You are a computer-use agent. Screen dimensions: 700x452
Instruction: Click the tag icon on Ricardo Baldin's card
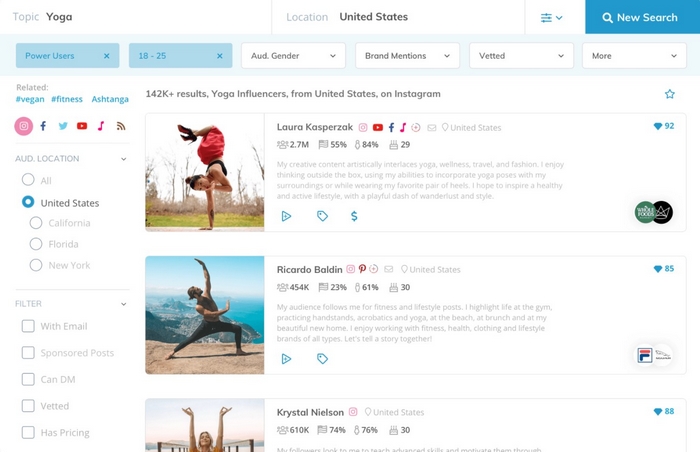click(322, 359)
